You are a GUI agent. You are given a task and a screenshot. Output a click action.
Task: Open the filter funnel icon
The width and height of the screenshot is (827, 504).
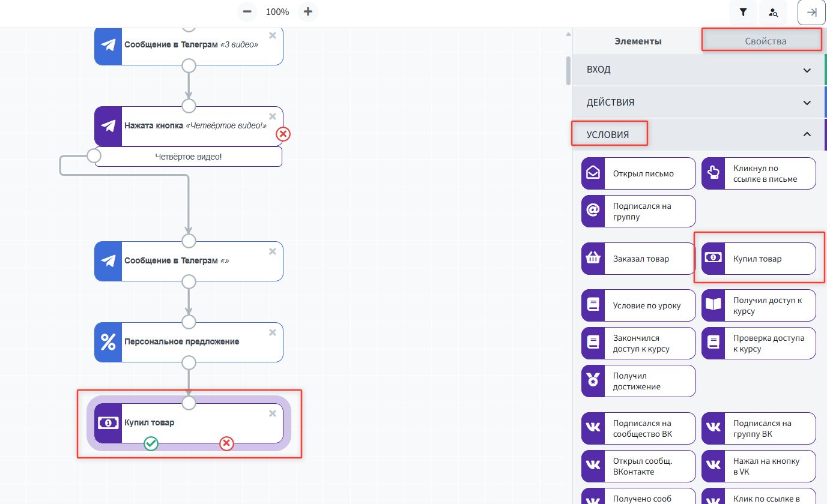[743, 12]
